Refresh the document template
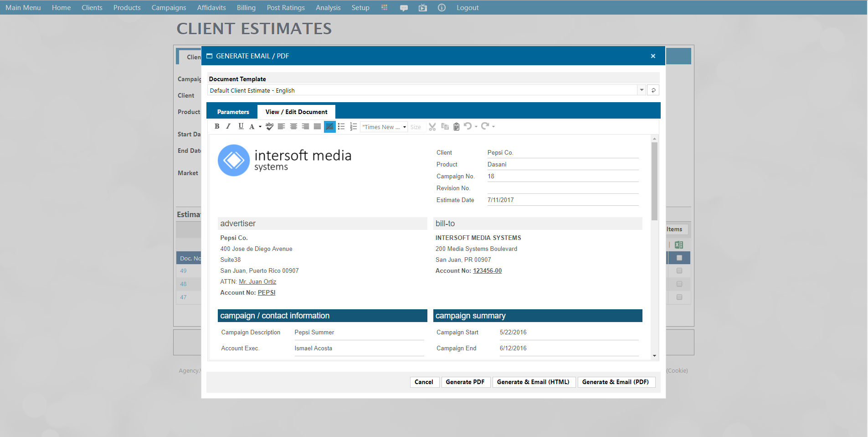 [653, 90]
